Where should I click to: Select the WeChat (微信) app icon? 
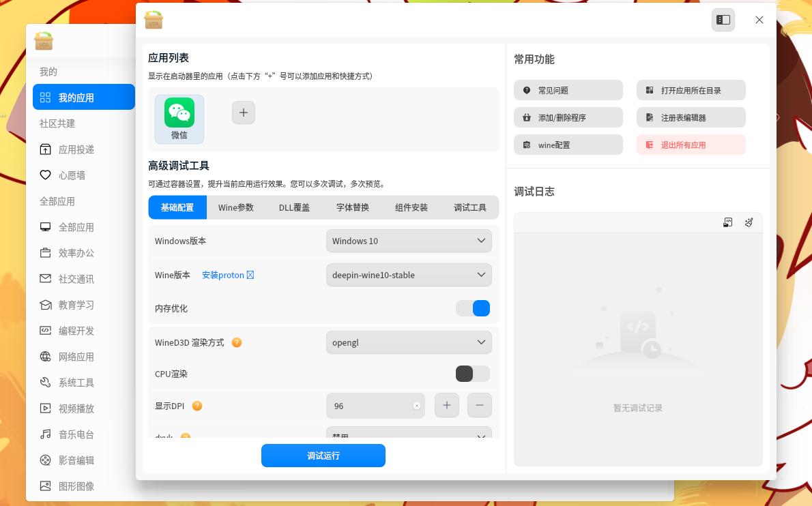tap(179, 119)
